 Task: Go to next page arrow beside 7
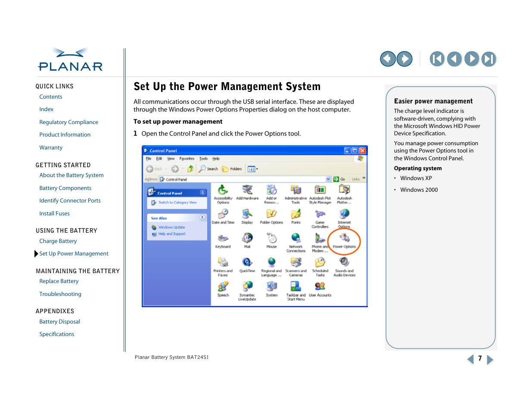point(490,359)
